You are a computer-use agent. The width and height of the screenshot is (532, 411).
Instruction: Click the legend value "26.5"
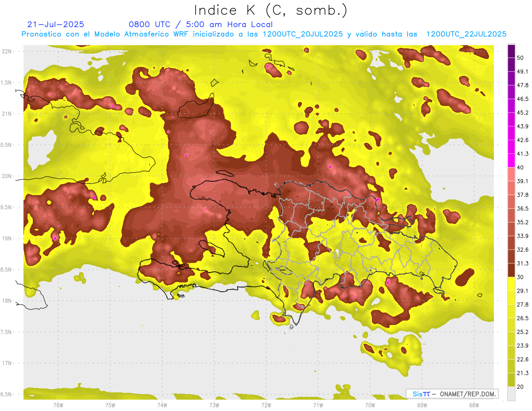(523, 318)
